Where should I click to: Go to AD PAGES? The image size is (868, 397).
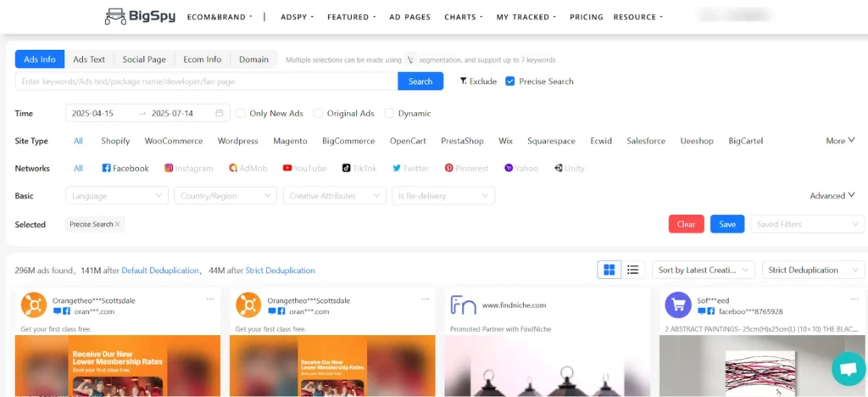click(409, 17)
